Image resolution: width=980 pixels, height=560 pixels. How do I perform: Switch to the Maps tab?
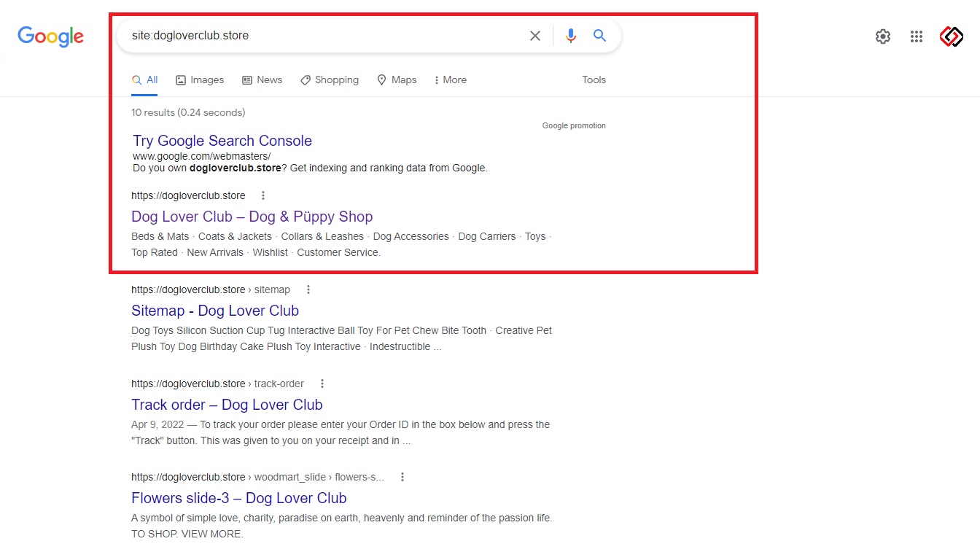point(397,80)
